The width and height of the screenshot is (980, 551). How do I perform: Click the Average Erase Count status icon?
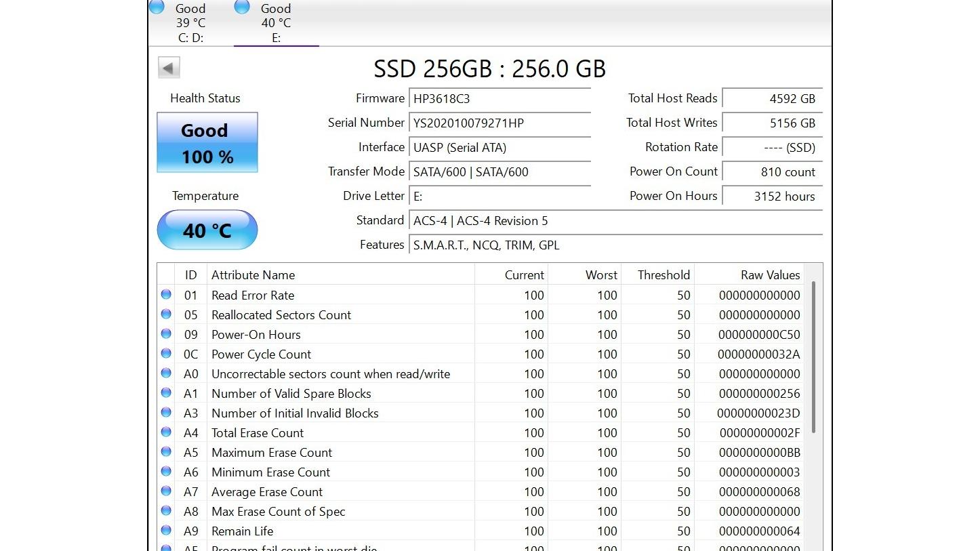[166, 491]
